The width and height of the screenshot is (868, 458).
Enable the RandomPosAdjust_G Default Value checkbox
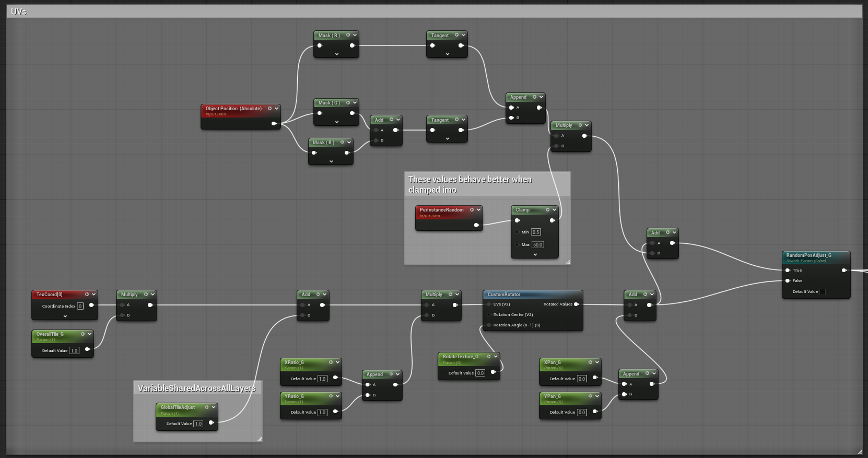[x=823, y=292]
